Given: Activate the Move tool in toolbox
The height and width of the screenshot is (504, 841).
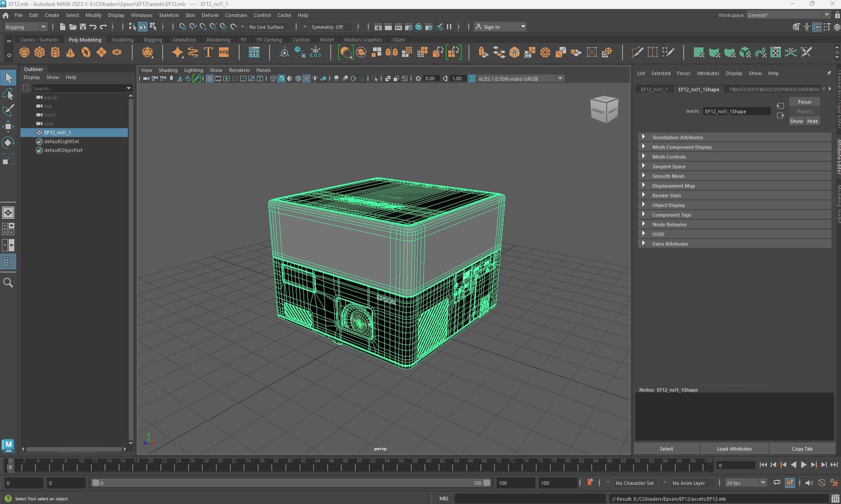Looking at the screenshot, I should (8, 126).
